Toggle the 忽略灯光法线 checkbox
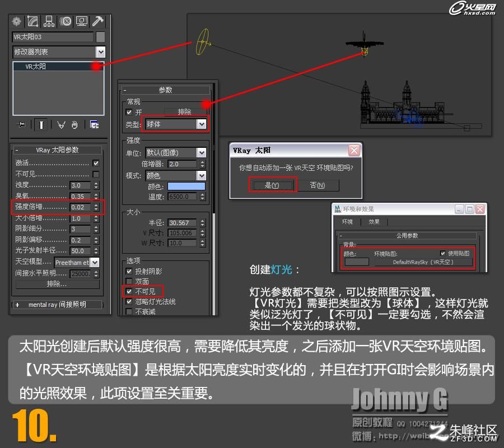This screenshot has height=448, width=504. pyautogui.click(x=129, y=301)
